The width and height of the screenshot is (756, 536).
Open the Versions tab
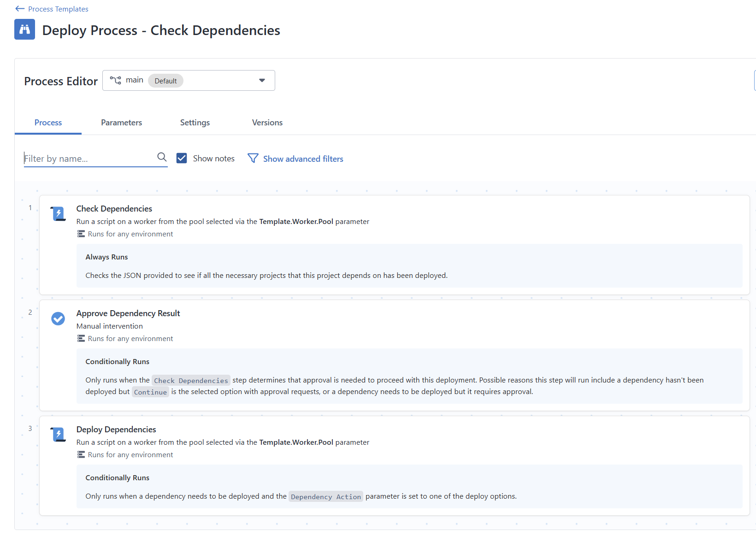click(267, 122)
